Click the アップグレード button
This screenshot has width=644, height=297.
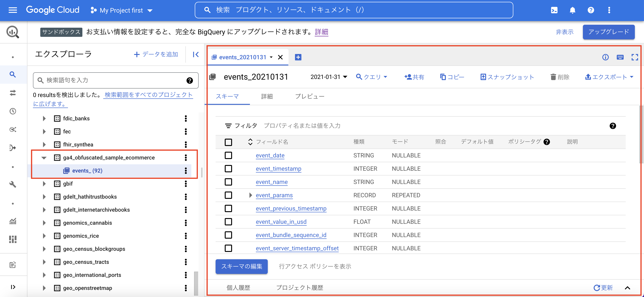(609, 32)
